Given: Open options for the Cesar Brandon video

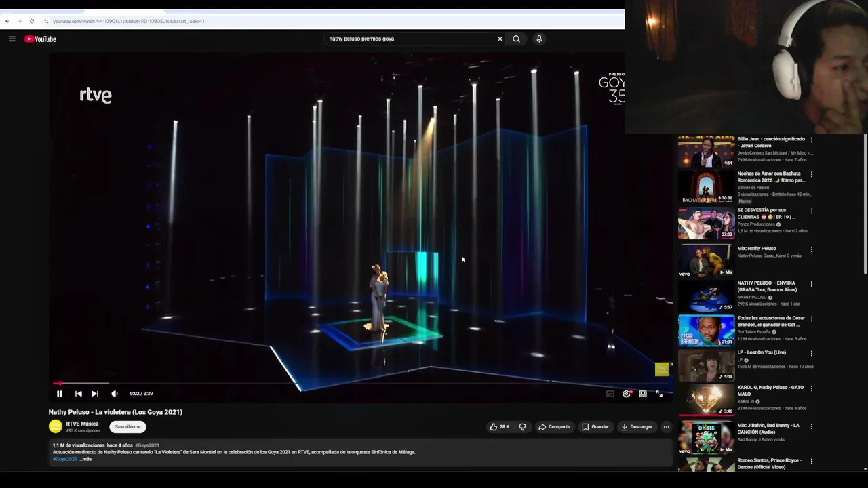Looking at the screenshot, I should tap(811, 319).
